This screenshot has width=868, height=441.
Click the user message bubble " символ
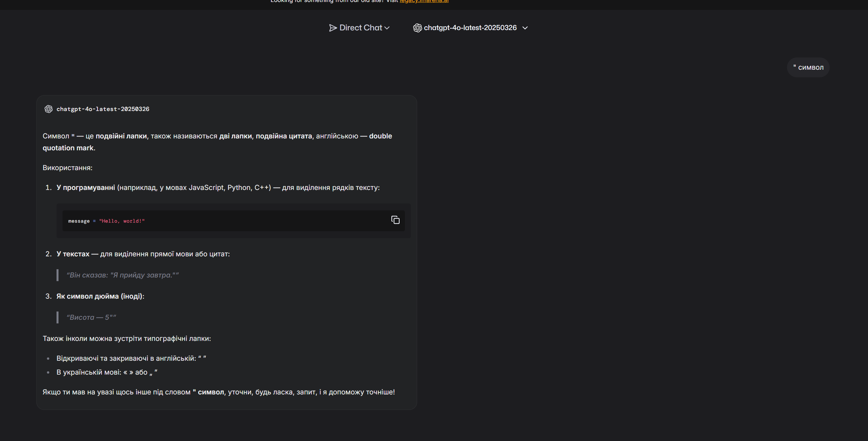[808, 68]
